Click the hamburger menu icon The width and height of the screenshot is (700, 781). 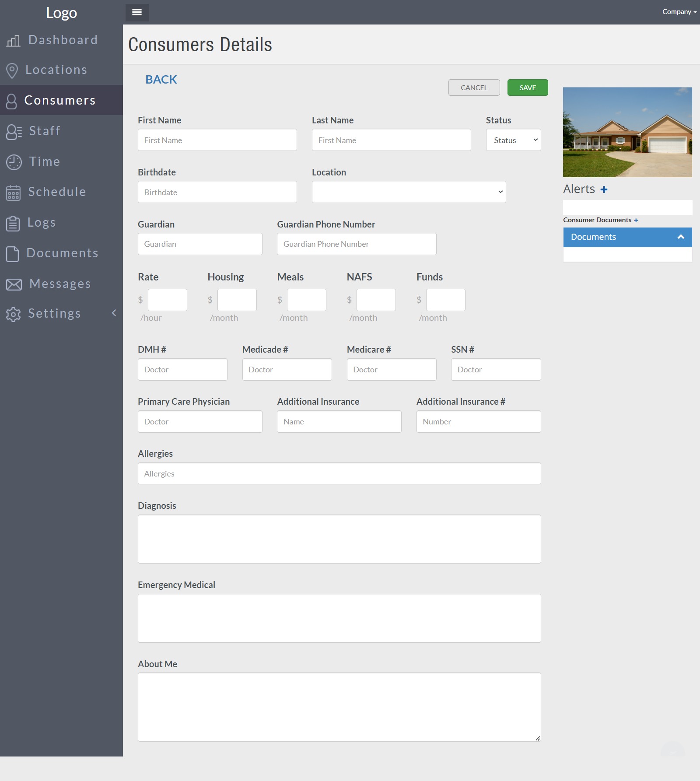137,12
